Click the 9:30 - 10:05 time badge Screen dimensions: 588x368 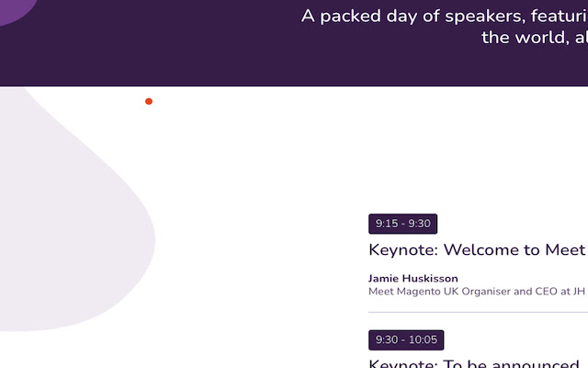[406, 339]
